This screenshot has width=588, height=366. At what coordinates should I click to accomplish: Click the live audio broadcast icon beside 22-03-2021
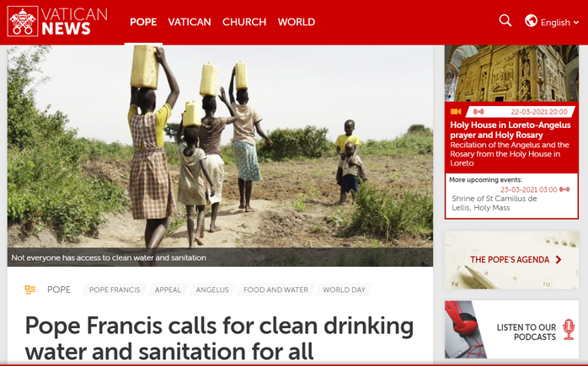click(478, 112)
